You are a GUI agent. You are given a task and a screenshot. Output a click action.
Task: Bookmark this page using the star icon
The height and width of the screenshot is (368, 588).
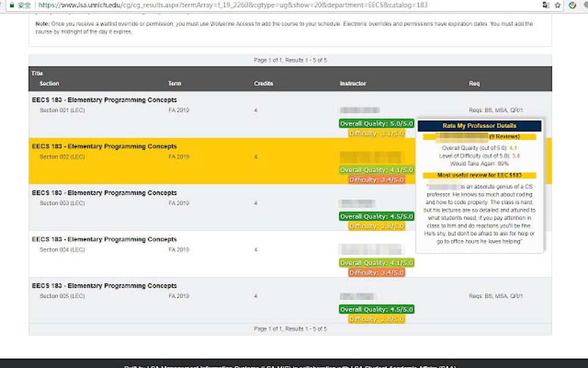pos(557,5)
